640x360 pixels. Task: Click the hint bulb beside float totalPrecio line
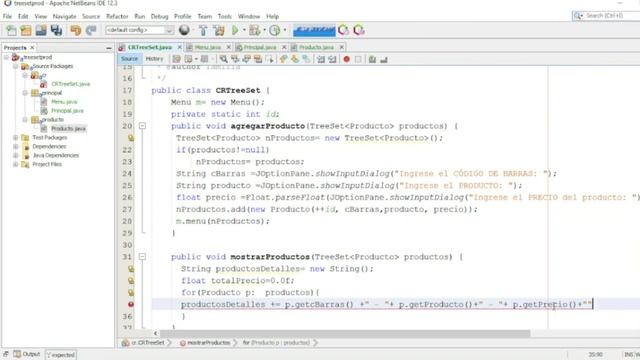click(131, 280)
